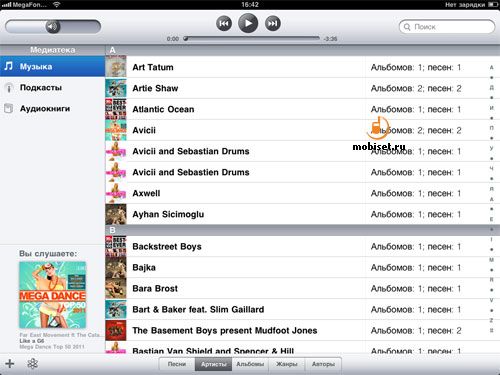Click Art Tatum album thumbnail
This screenshot has height=375, width=500.
(x=116, y=67)
